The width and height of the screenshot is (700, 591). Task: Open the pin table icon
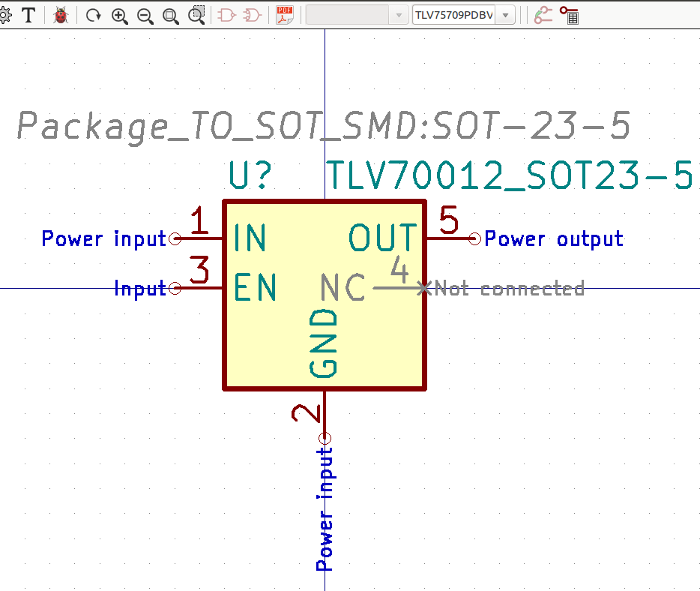[x=570, y=15]
